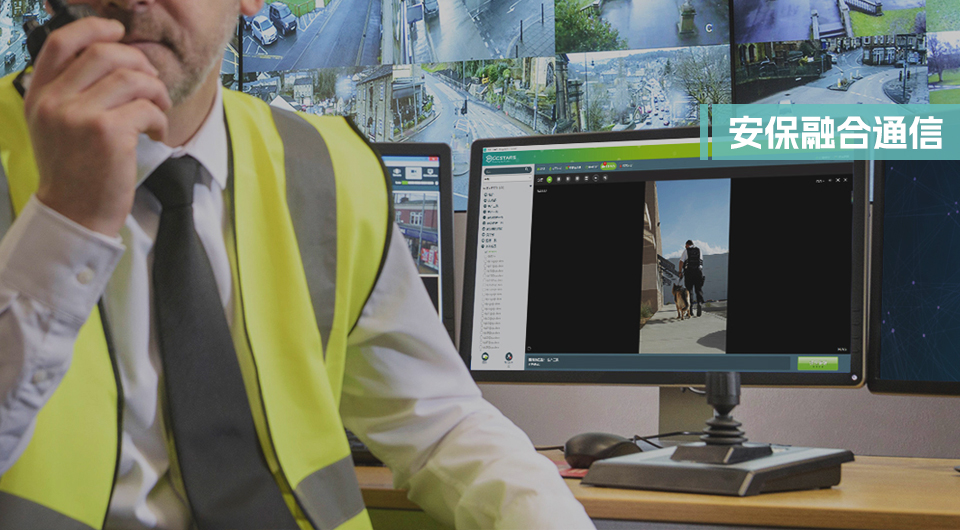
Task: Click the right round icon at sidebar bottom
Action: (509, 357)
